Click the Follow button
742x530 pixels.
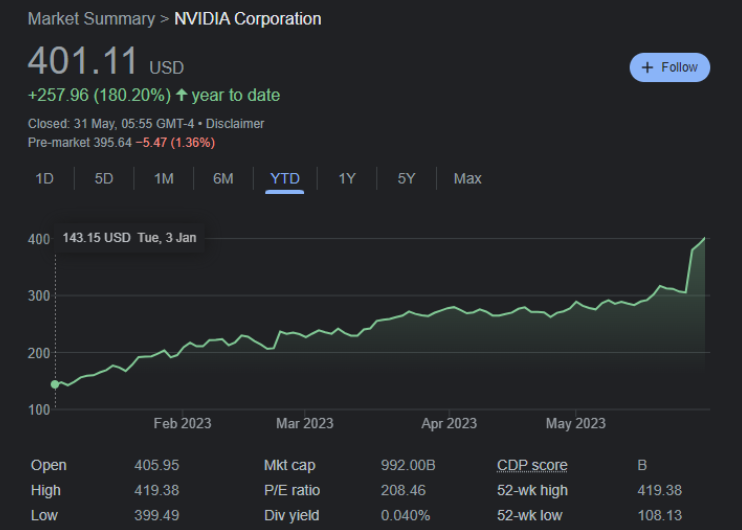tap(670, 67)
